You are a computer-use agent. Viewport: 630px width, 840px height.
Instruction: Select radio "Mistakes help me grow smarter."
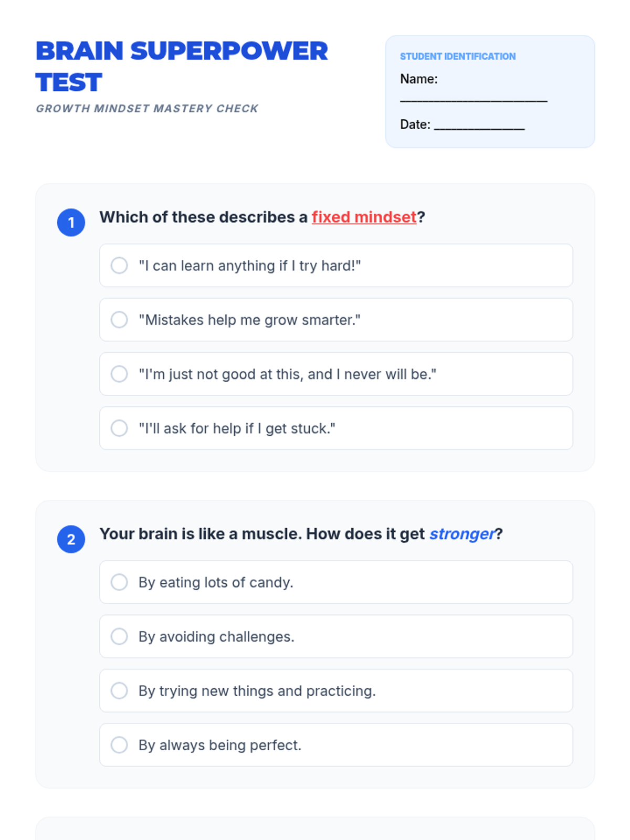119,319
